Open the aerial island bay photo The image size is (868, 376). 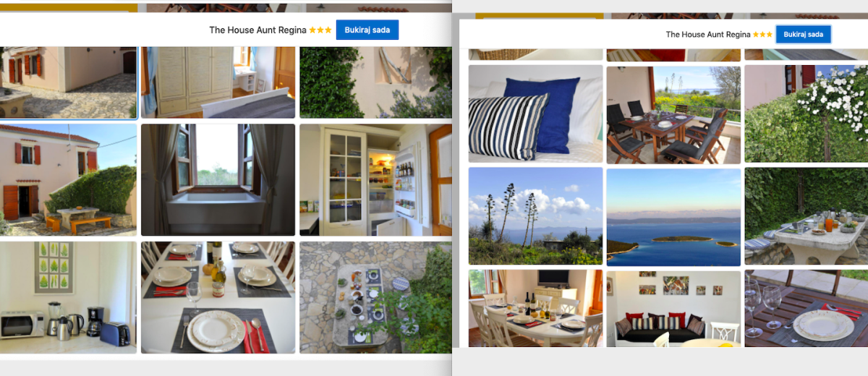point(673,216)
